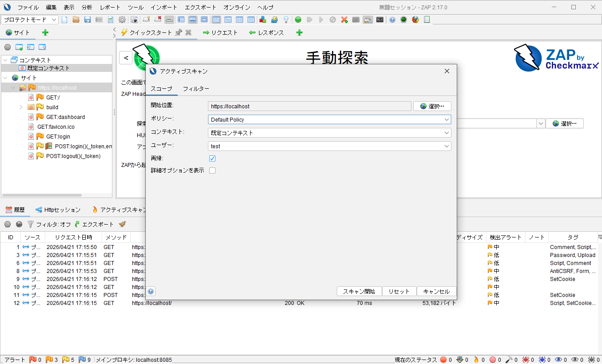Image resolution: width=602 pixels, height=364 pixels.
Task: Collapse the コンテキスト tree node
Action: pos(5,60)
